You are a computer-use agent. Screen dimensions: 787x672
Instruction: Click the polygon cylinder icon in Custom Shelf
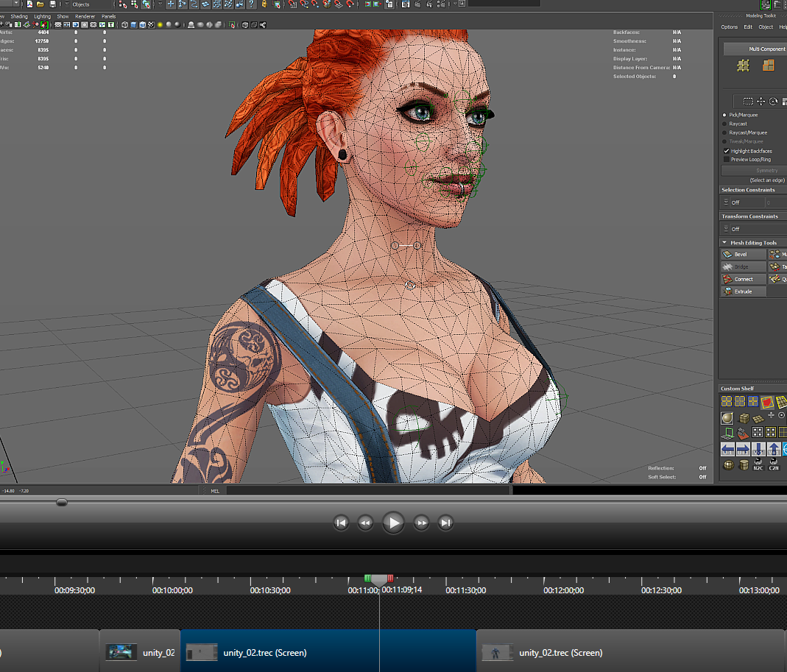[744, 465]
